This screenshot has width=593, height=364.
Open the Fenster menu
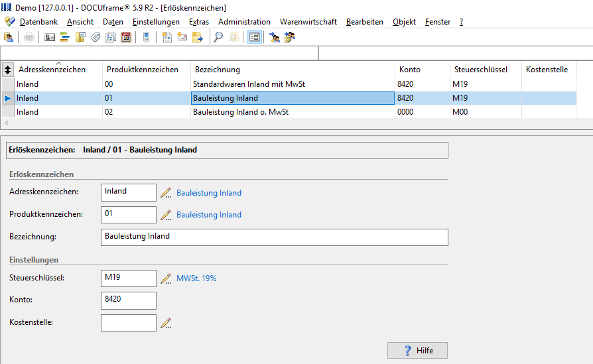coord(438,22)
